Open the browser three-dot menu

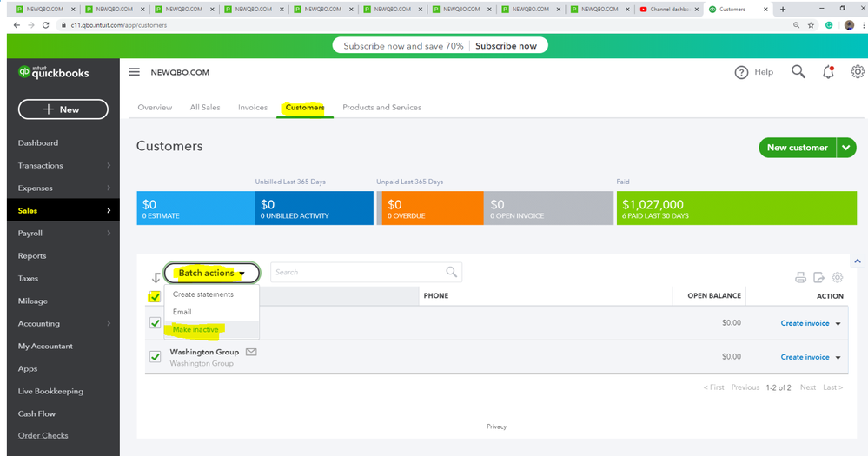click(x=864, y=25)
